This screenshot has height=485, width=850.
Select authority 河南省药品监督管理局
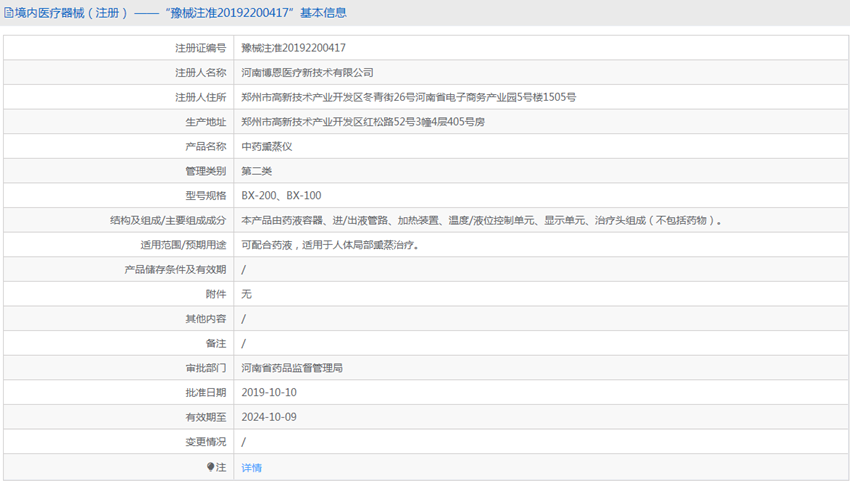click(292, 368)
